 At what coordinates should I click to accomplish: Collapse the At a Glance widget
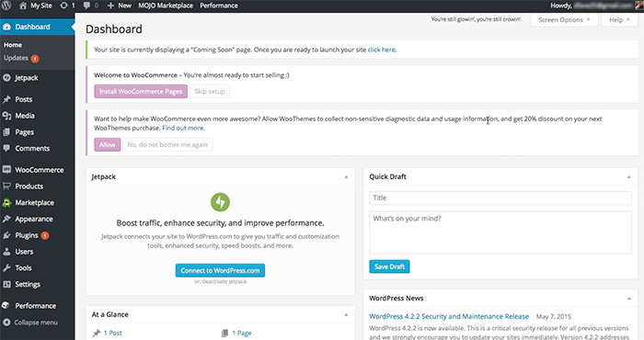tap(346, 314)
